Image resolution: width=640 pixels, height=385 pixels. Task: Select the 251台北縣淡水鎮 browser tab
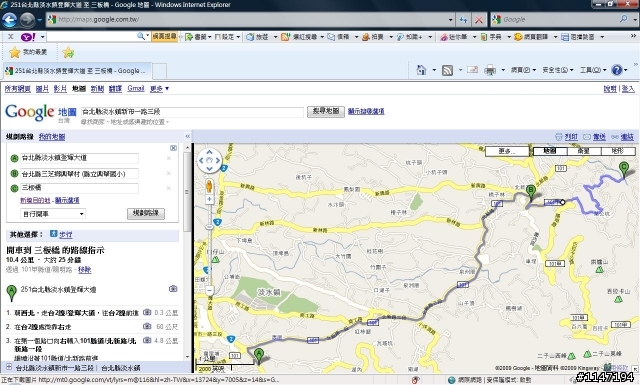point(77,71)
